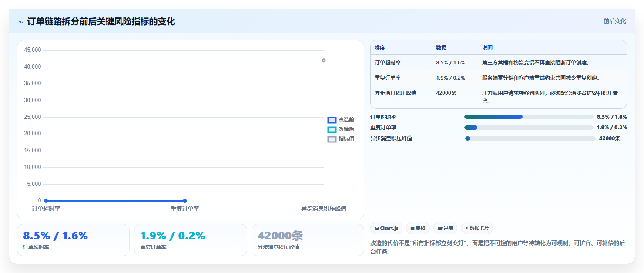The width and height of the screenshot is (644, 273).
Task: Select the 数据卡片 tag chip
Action: coord(477,228)
